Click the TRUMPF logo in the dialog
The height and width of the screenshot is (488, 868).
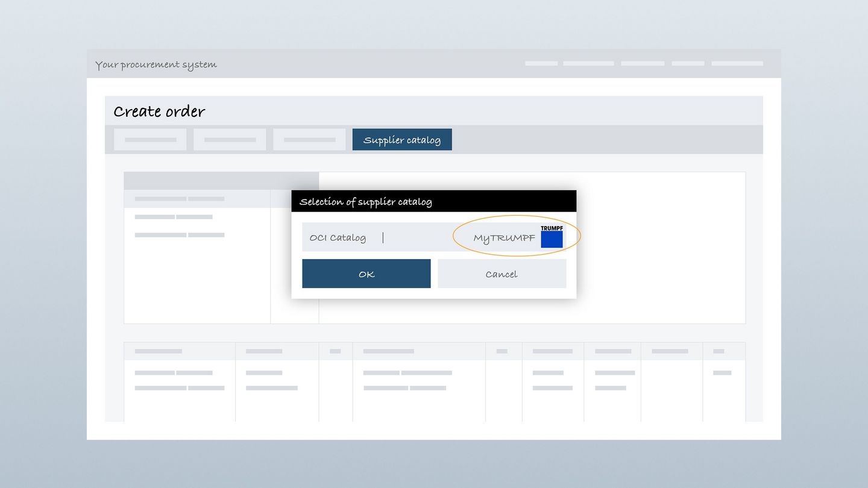552,237
